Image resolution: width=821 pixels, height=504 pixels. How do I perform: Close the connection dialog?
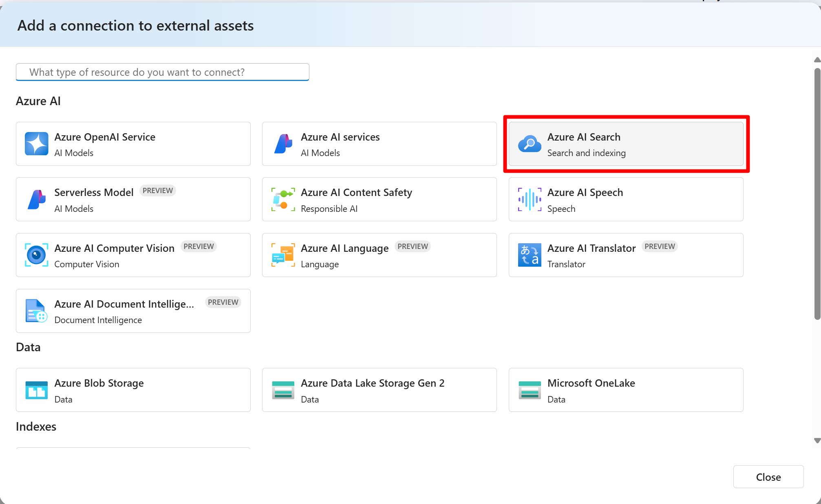[x=768, y=477]
